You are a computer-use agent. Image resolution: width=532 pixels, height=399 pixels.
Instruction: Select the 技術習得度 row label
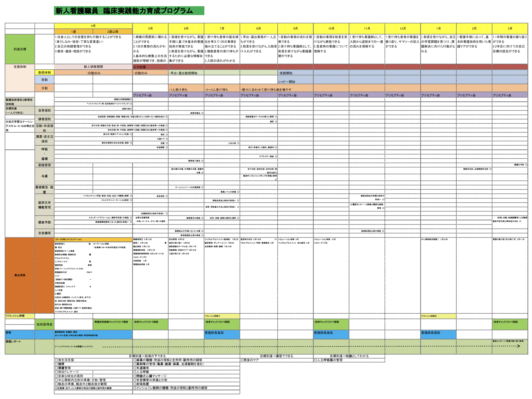44,324
